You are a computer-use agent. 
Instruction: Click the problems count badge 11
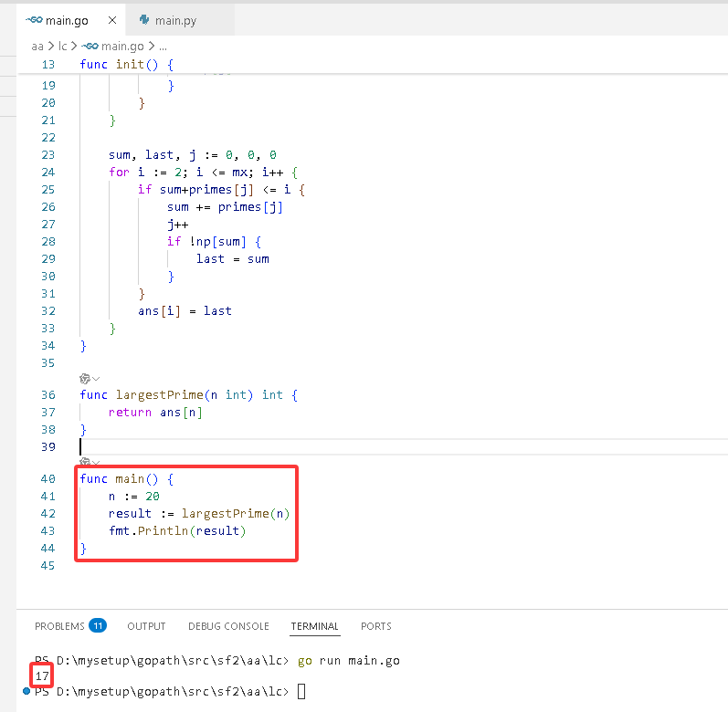(x=98, y=625)
